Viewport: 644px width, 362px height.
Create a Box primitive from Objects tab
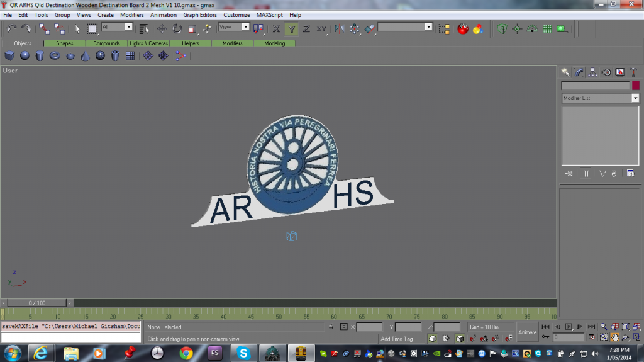pos(9,55)
